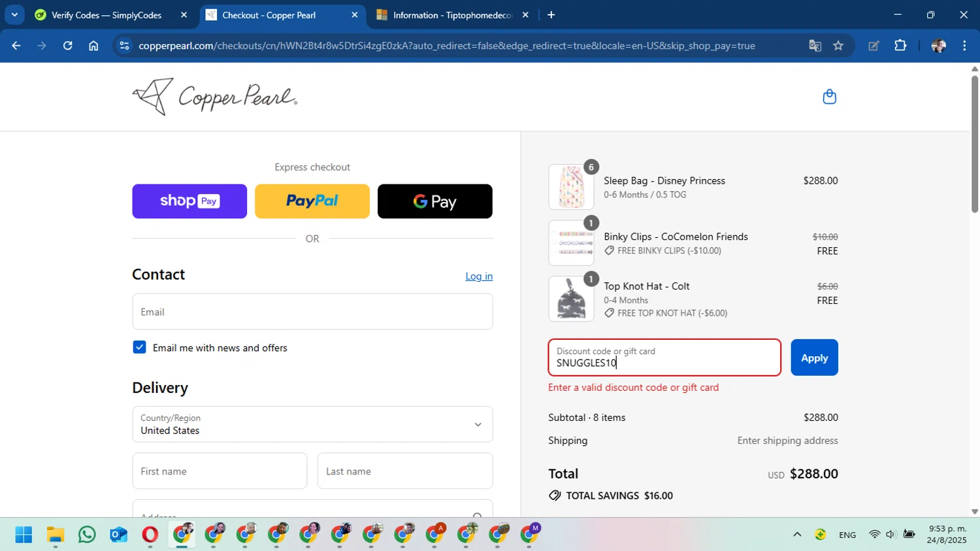Reload the checkout page
980x551 pixels.
(x=67, y=46)
